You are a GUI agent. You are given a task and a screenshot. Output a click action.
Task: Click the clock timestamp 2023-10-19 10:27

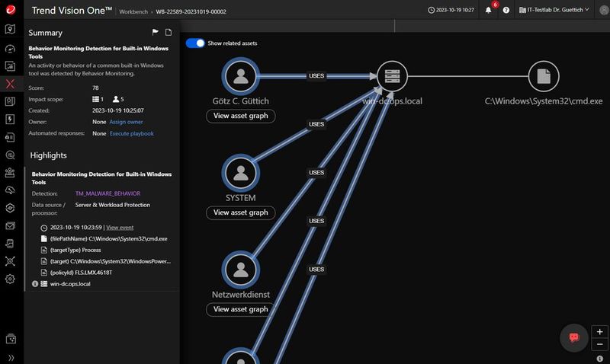tap(451, 10)
